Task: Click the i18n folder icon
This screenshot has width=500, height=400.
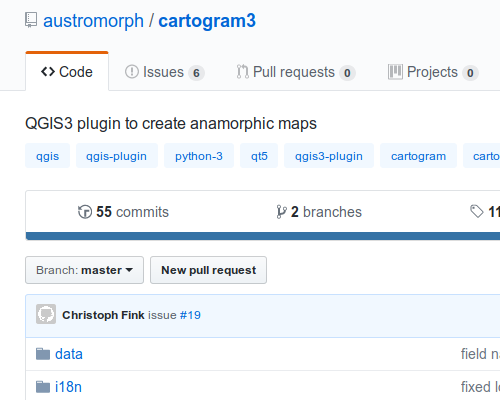Action: [43, 387]
